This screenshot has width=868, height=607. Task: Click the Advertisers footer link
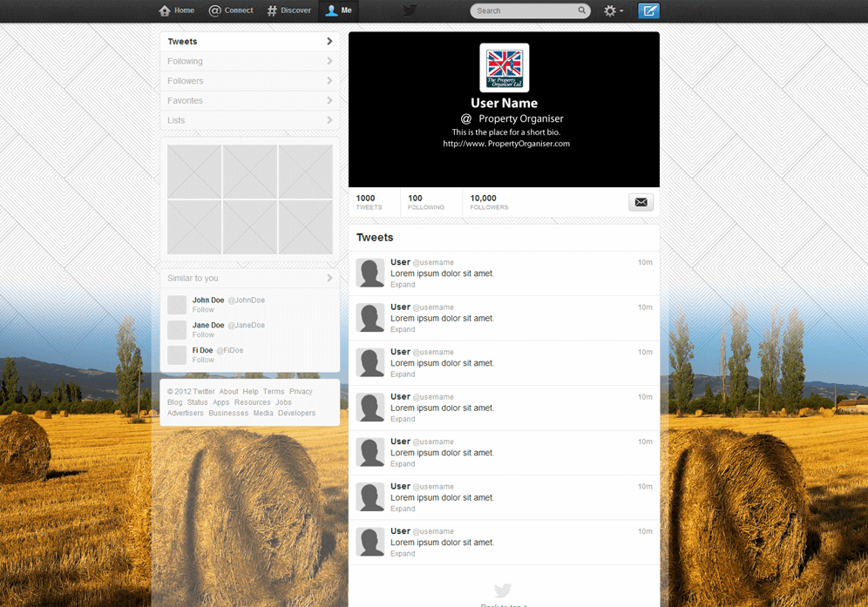pos(186,413)
